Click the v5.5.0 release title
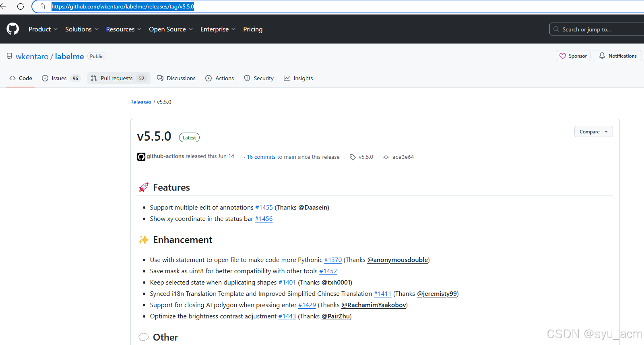The image size is (644, 345). pyautogui.click(x=154, y=136)
